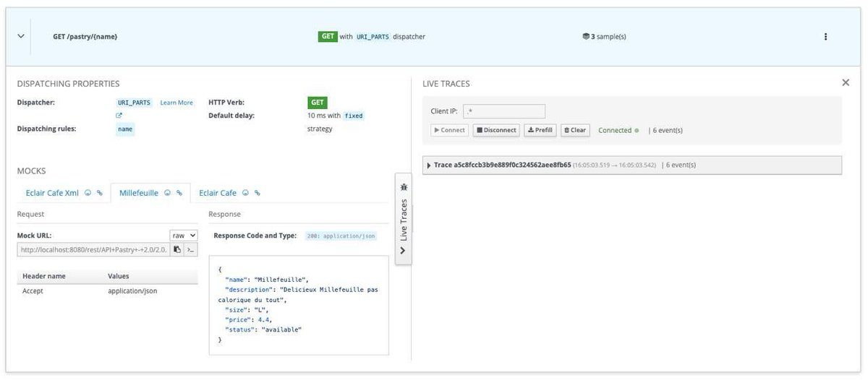
Task: Select the Millefeuille mock tab
Action: (x=139, y=193)
